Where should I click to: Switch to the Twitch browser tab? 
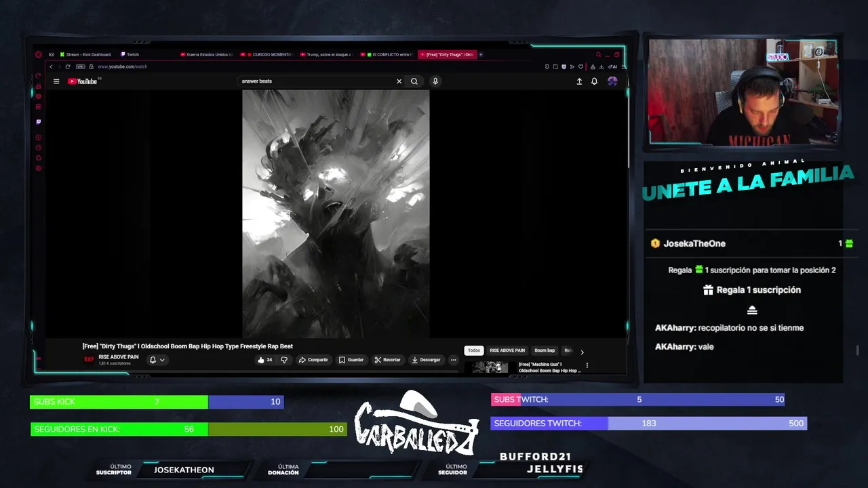point(130,55)
